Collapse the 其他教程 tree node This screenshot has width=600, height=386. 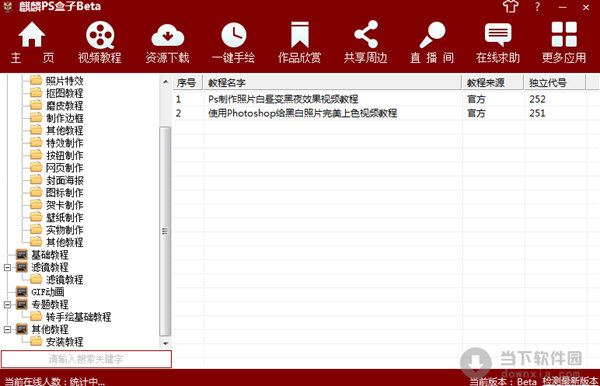[7, 329]
